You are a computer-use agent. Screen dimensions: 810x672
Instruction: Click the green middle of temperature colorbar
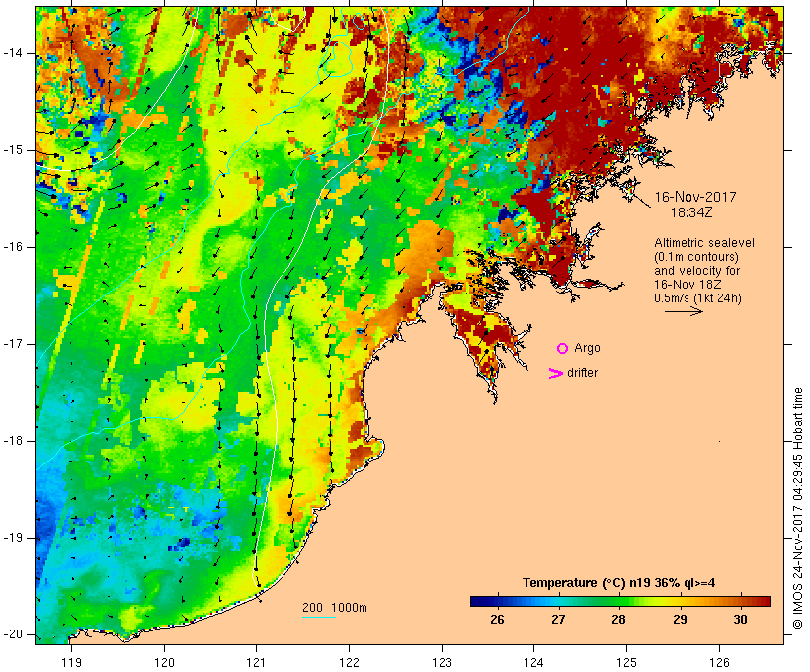620,601
